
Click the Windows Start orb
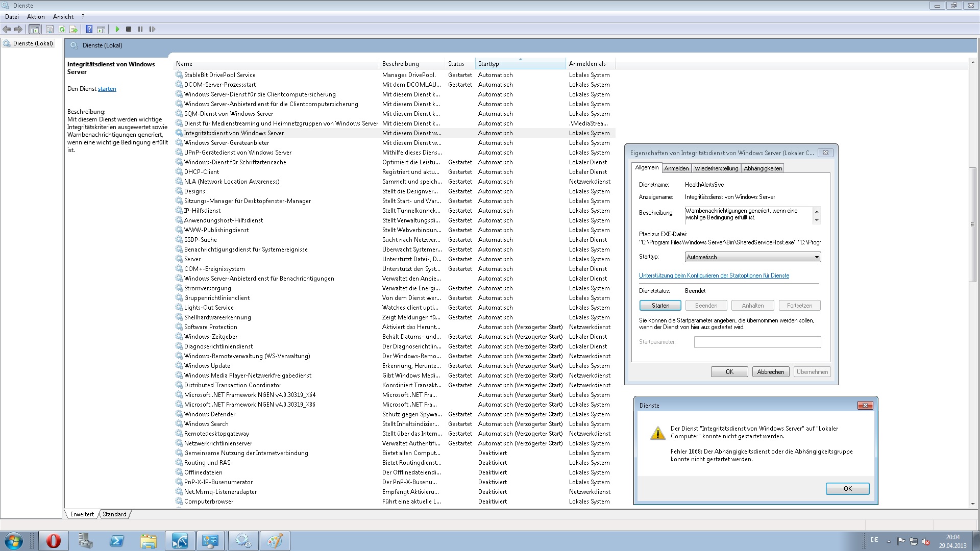(13, 541)
